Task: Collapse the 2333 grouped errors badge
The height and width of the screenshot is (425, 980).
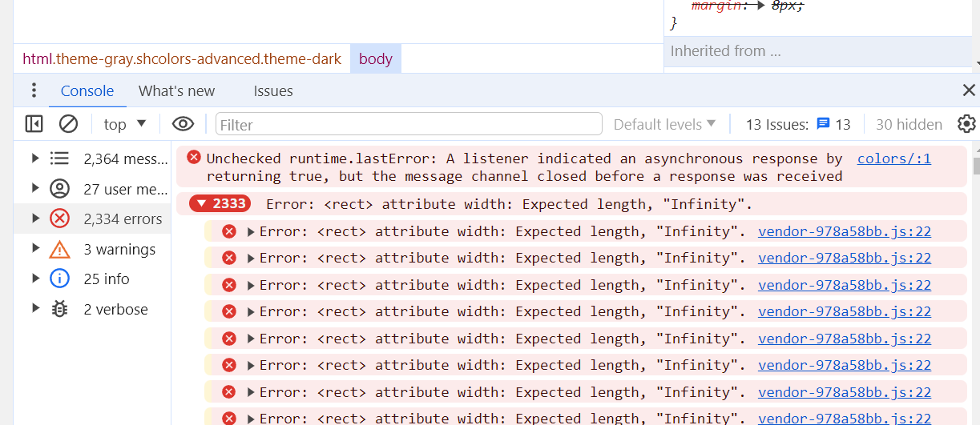Action: pos(219,204)
